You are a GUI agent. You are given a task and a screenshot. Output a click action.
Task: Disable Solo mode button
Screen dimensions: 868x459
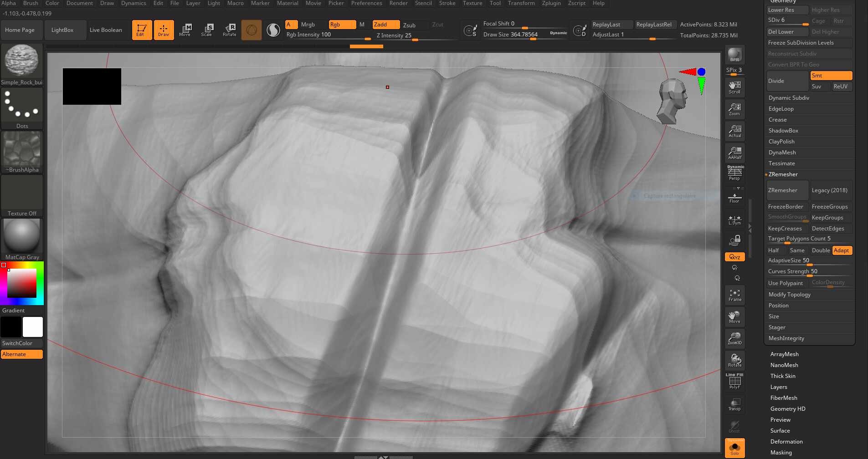(x=734, y=448)
